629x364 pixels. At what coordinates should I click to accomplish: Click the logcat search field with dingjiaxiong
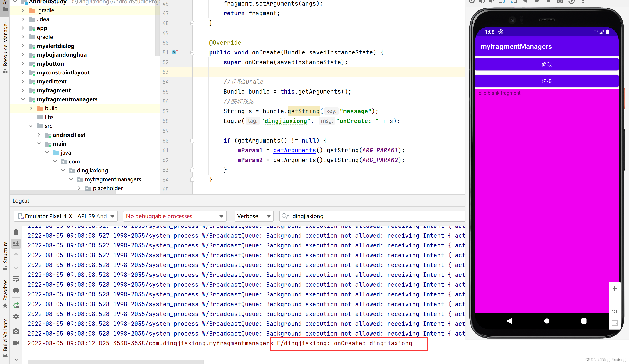(372, 216)
